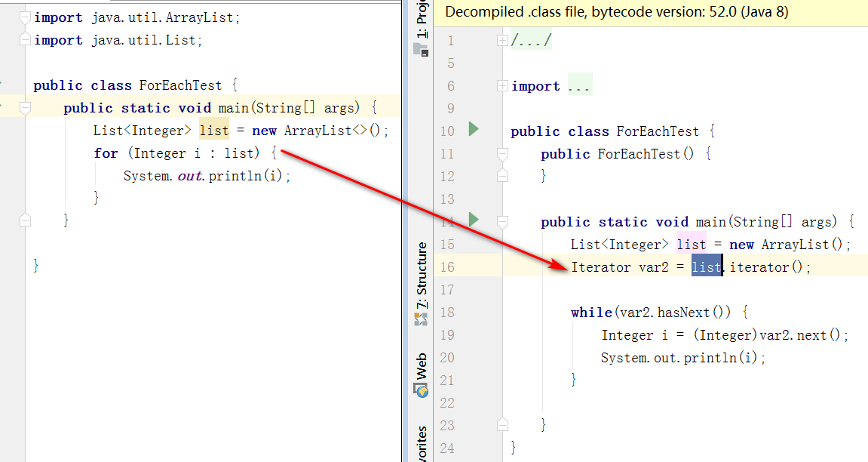Collapse the main method fold arrow in left editor
The width and height of the screenshot is (868, 462).
point(24,107)
